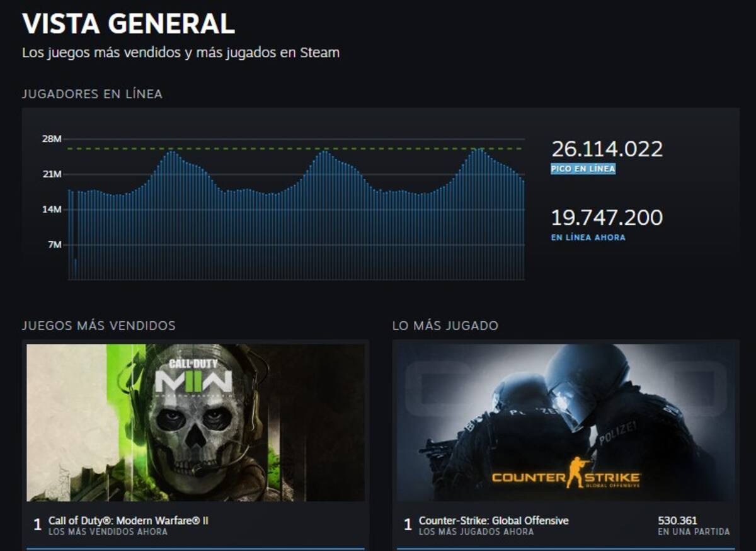Open the Counter-Strike: Global Offensive title link

pos(494,521)
